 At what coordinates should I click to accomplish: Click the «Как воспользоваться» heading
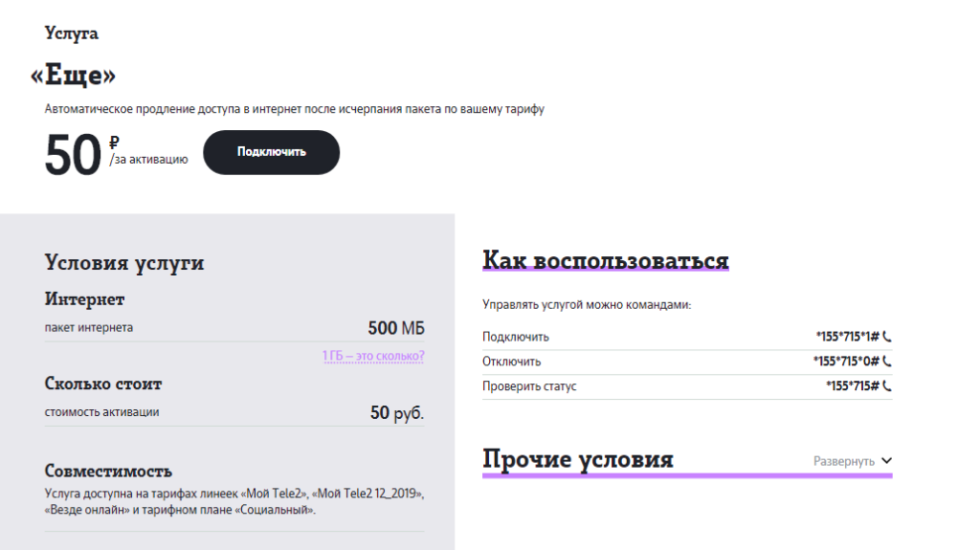(605, 260)
